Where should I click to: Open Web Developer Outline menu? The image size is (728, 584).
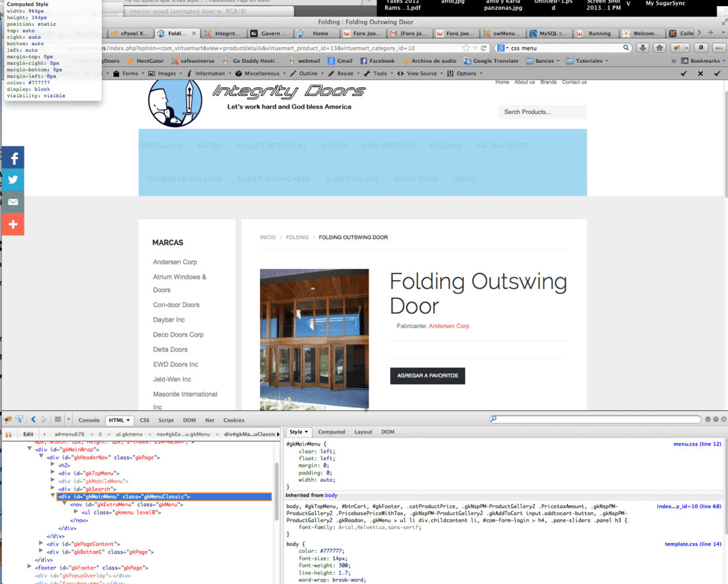(307, 73)
